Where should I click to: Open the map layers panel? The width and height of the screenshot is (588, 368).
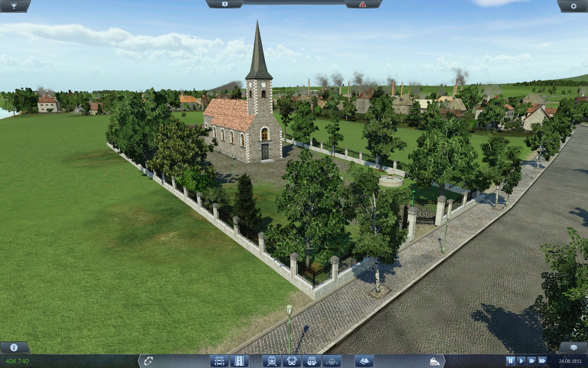(x=573, y=347)
